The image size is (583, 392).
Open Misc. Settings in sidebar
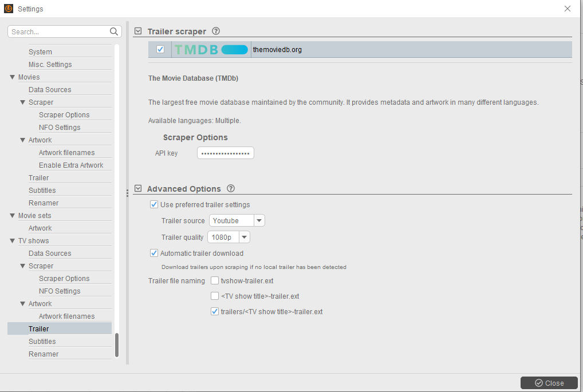(x=50, y=64)
